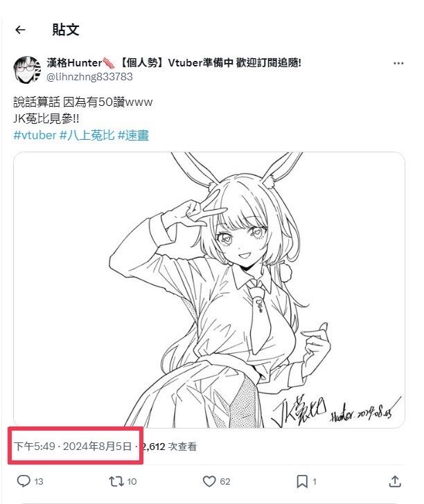
Task: Click the 貼文 page heading
Action: coord(66,30)
